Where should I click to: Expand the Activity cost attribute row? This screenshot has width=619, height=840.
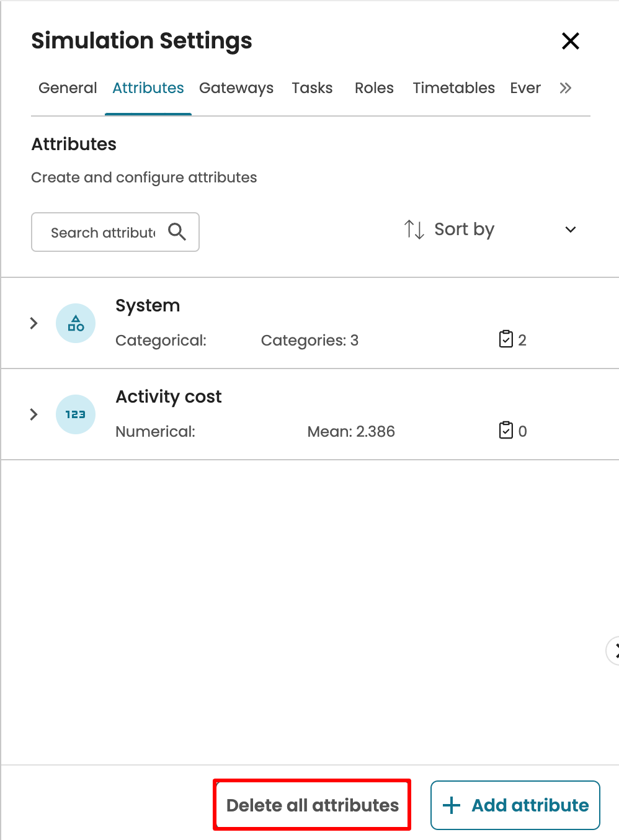(34, 414)
